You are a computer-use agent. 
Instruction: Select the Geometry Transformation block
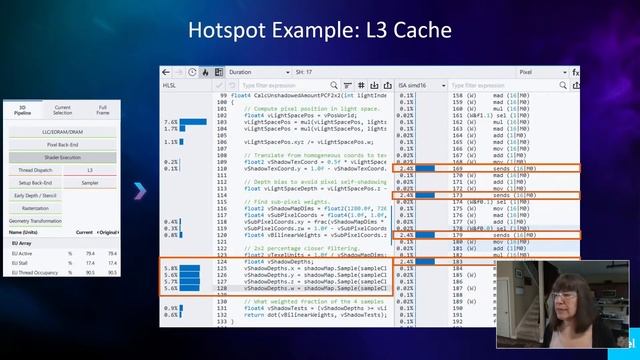pos(35,221)
